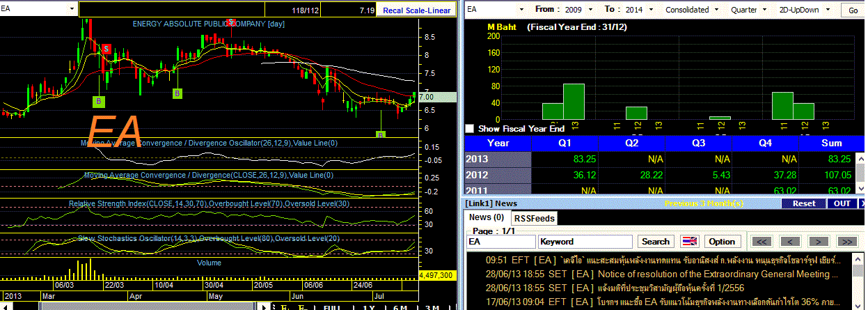
Task: Open the 09:51 EFT EA news item
Action: 665,259
